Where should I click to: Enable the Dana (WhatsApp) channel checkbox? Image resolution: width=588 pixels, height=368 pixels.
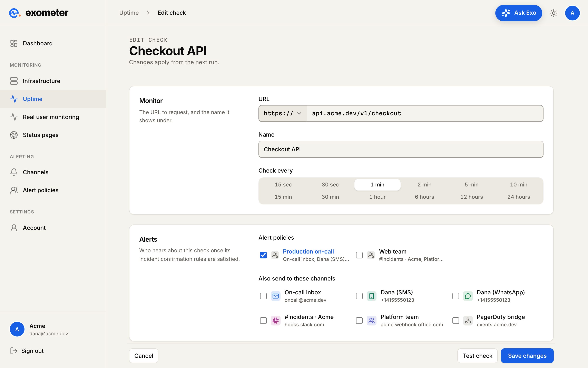click(455, 296)
